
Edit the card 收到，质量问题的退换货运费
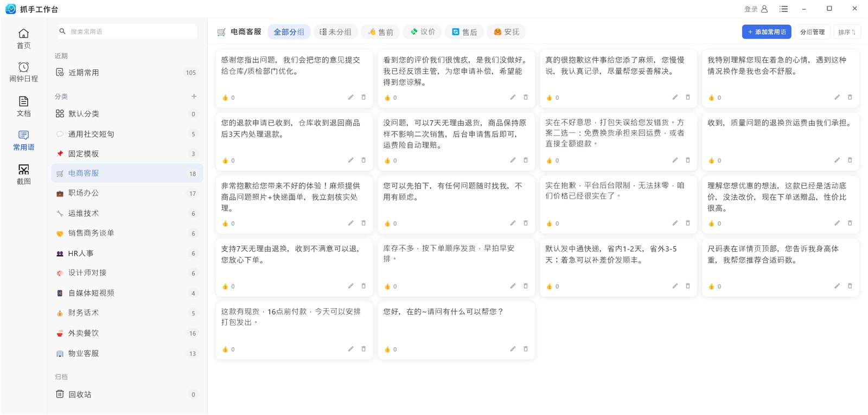837,160
